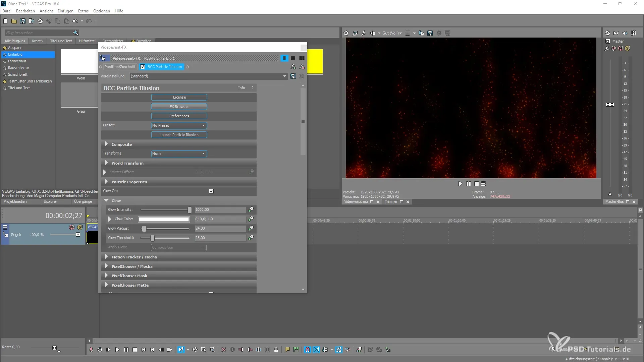This screenshot has width=644, height=362.
Task: Click the New Project icon in main toolbar
Action: coord(5,21)
